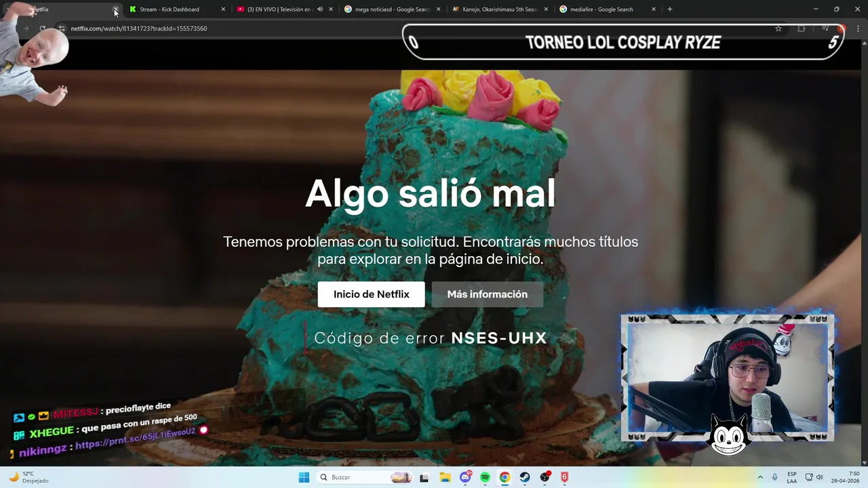868x488 pixels.
Task: Open Task View on the taskbar
Action: [425, 477]
